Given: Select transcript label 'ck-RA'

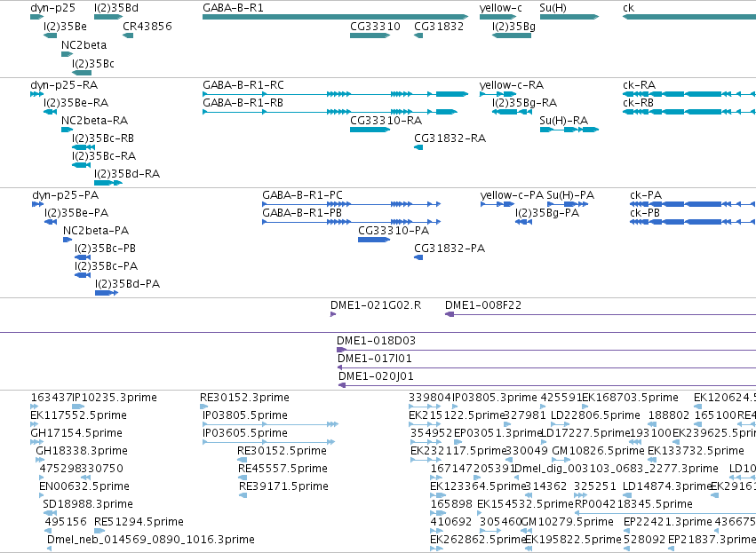Looking at the screenshot, I should click(x=640, y=85).
